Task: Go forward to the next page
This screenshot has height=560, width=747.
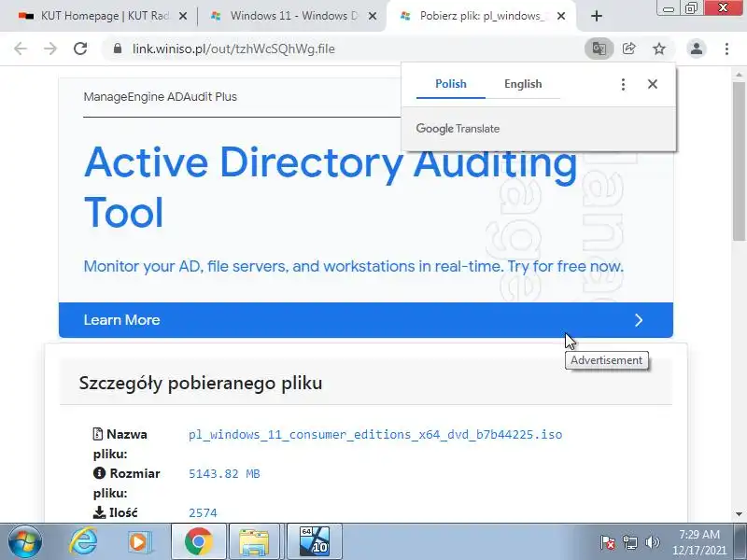Action: [x=50, y=49]
